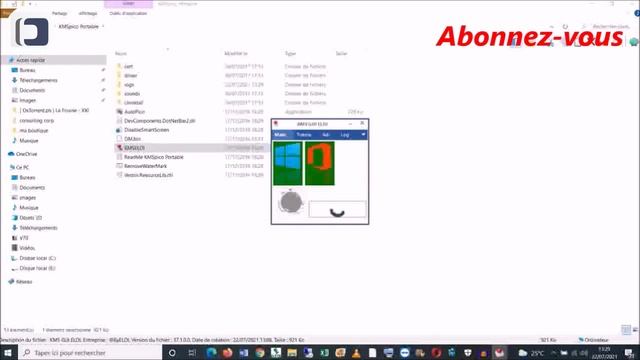Sort by the Taille column header

pos(342,53)
